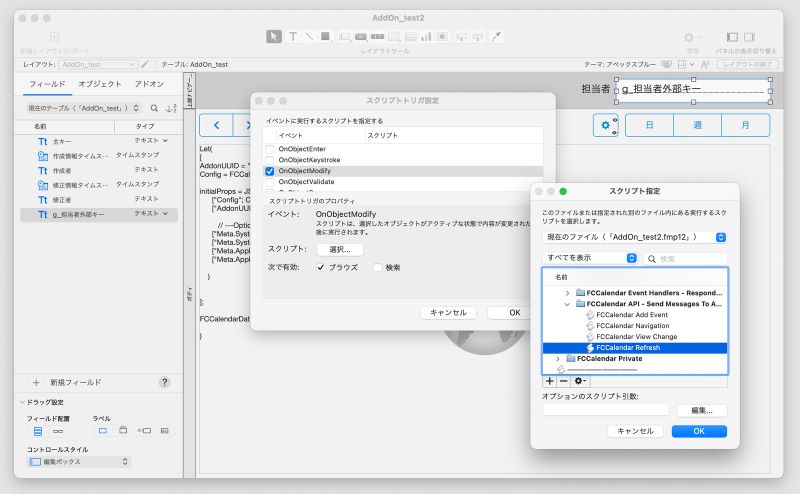Click the optional script parameter field
The height and width of the screenshot is (494, 800).
pos(606,410)
